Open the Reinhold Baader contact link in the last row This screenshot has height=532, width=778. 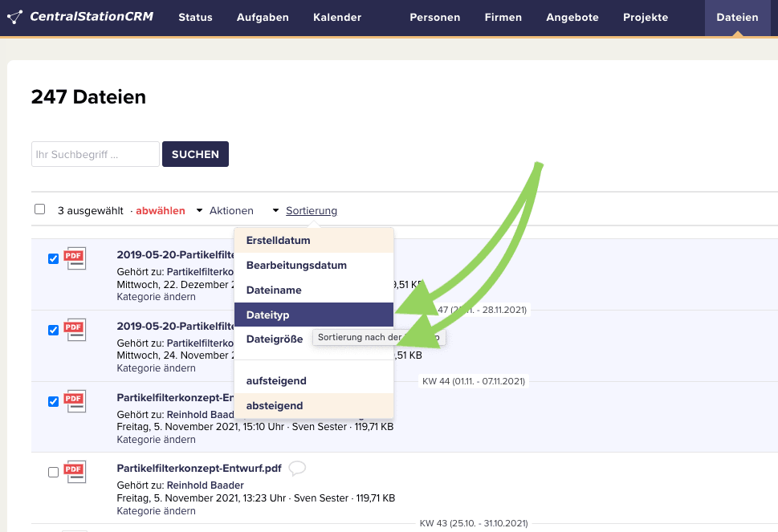point(205,485)
